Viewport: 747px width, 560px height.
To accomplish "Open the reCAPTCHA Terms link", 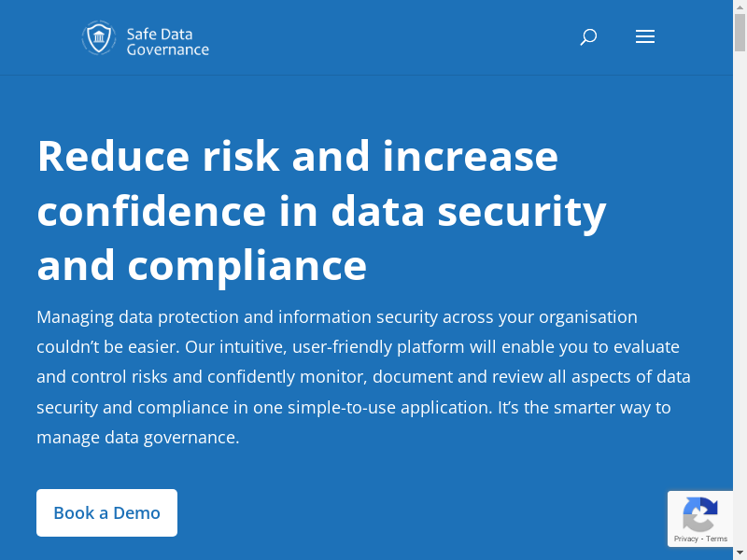I will (x=717, y=539).
